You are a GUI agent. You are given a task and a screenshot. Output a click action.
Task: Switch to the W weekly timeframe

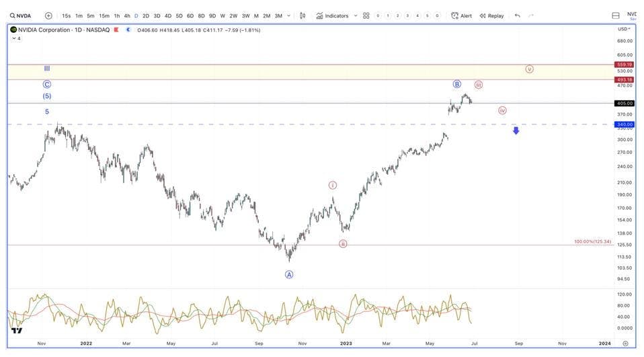coord(223,15)
